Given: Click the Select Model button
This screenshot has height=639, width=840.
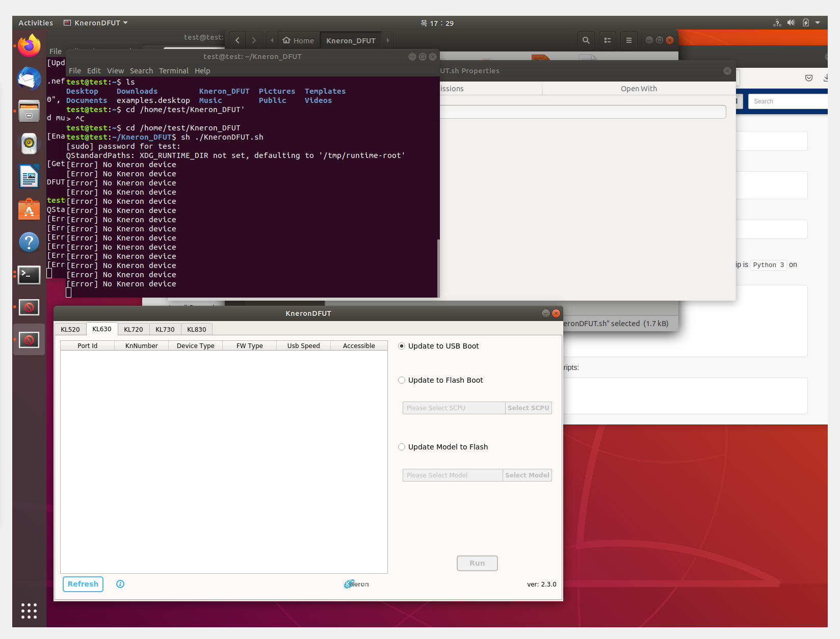Looking at the screenshot, I should (x=528, y=475).
